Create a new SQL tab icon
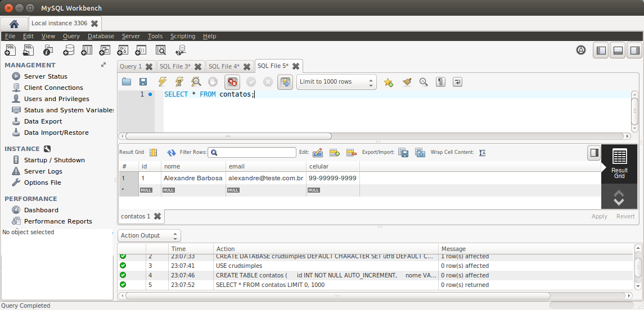The image size is (644, 310). [10, 50]
